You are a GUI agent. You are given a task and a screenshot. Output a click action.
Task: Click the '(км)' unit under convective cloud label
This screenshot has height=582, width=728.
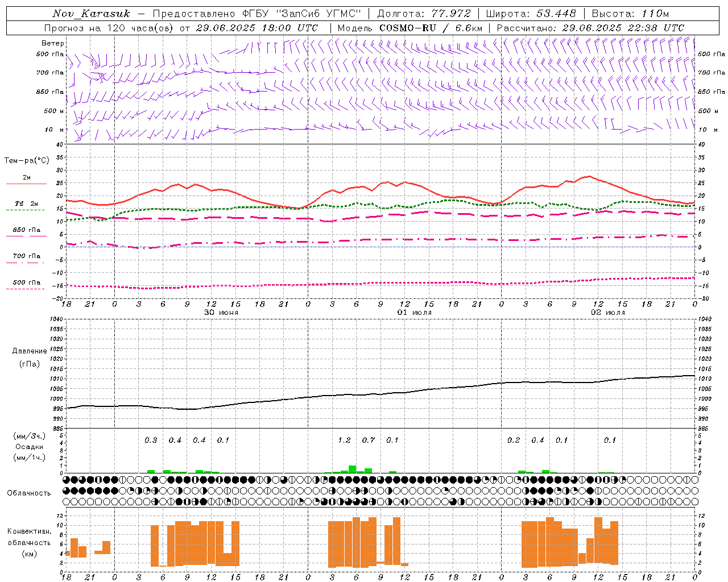[29, 554]
